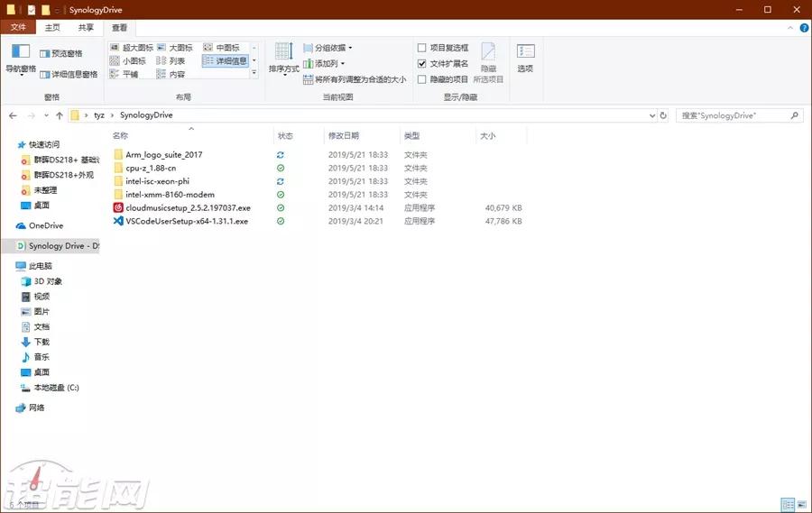Image resolution: width=812 pixels, height=513 pixels.
Task: Go back with the Back arrow
Action: [x=13, y=115]
